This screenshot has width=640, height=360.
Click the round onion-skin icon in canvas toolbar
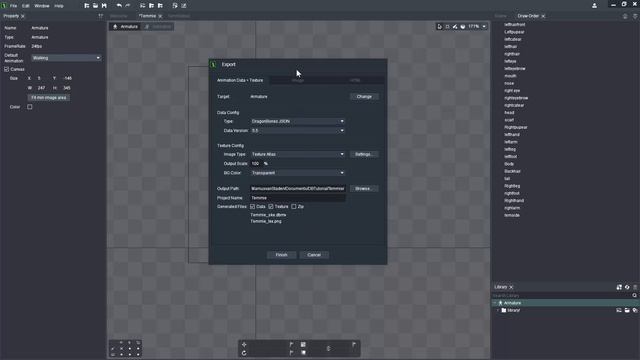click(x=463, y=27)
